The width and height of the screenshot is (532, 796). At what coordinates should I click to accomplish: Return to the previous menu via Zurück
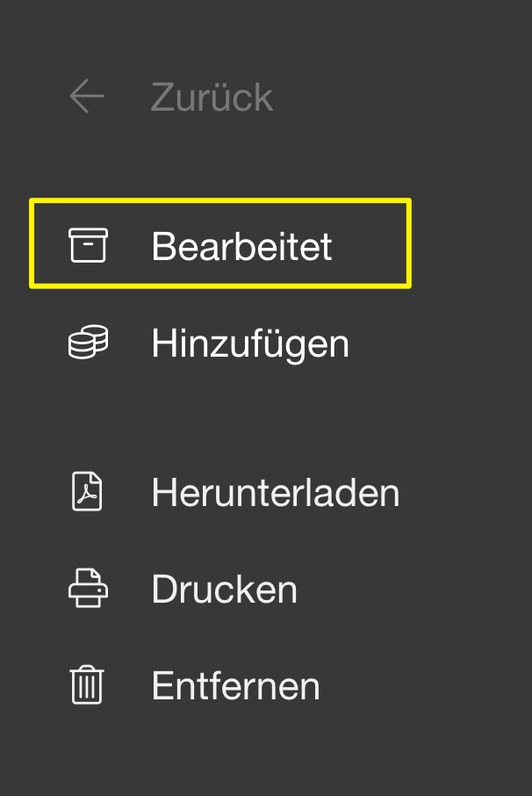click(x=212, y=97)
